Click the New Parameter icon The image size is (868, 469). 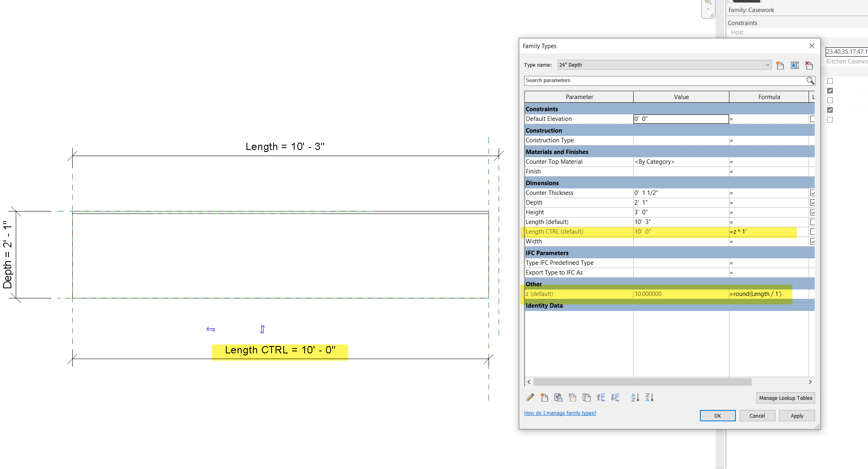544,397
